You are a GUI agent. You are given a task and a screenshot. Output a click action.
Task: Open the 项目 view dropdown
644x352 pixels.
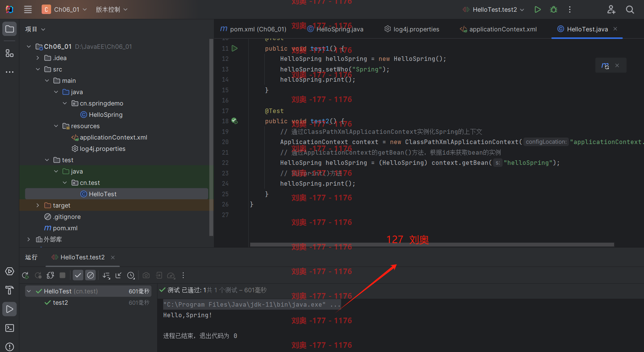35,29
